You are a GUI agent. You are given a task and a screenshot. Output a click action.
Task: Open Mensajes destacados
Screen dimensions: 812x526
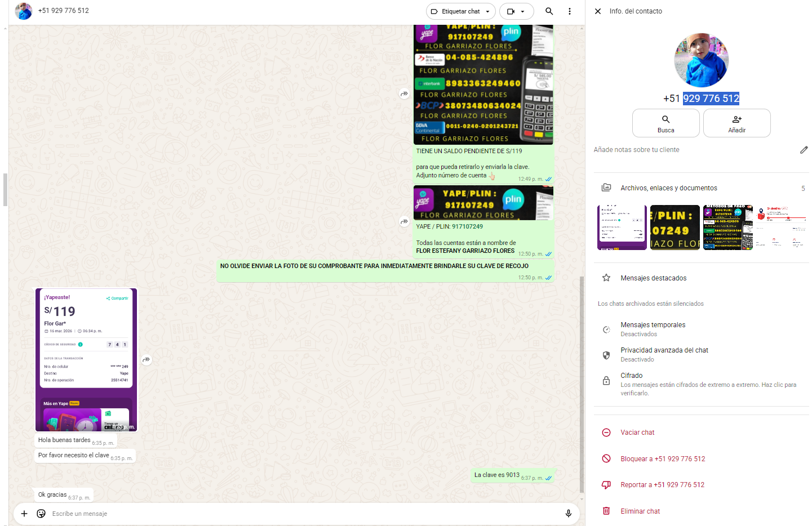(653, 278)
